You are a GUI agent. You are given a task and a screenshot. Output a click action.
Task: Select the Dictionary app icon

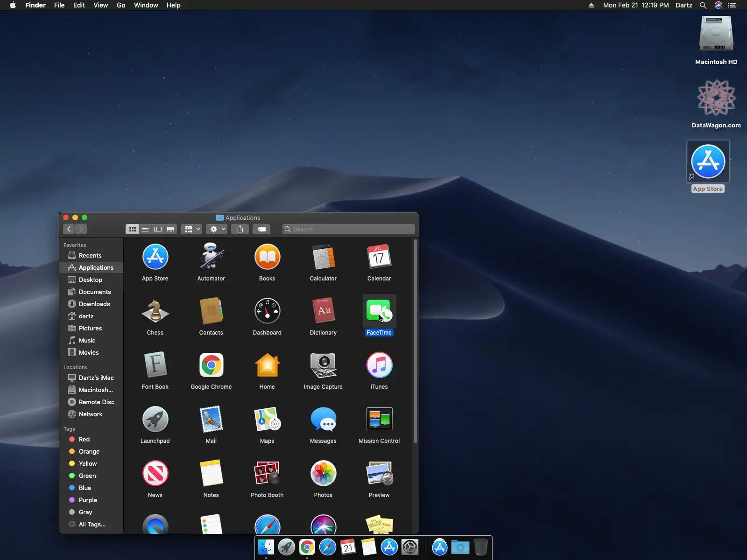point(323,311)
